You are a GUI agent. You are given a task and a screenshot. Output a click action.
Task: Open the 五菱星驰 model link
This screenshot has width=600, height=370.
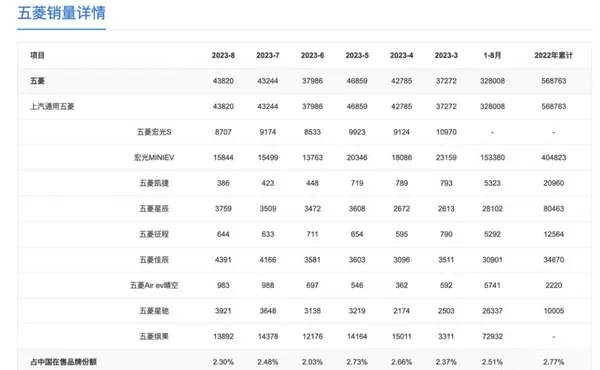(154, 311)
